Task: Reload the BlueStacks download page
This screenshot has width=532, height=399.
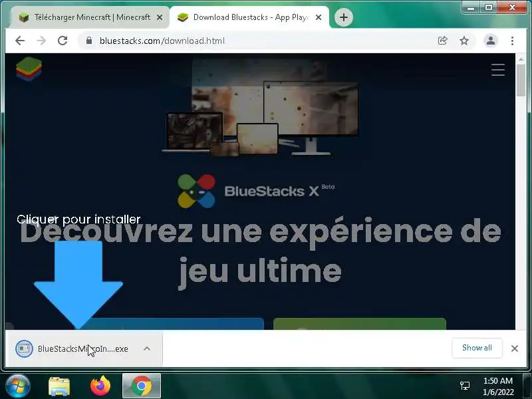Action: (x=63, y=41)
